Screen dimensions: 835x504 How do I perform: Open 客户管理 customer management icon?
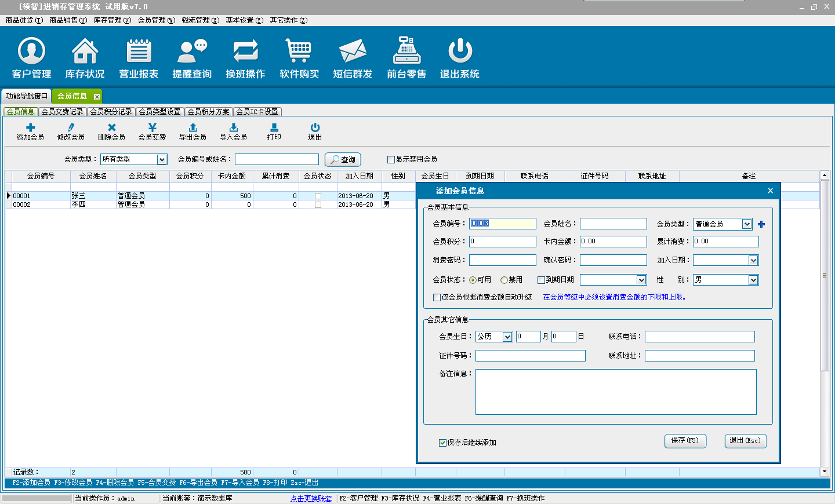[x=31, y=52]
